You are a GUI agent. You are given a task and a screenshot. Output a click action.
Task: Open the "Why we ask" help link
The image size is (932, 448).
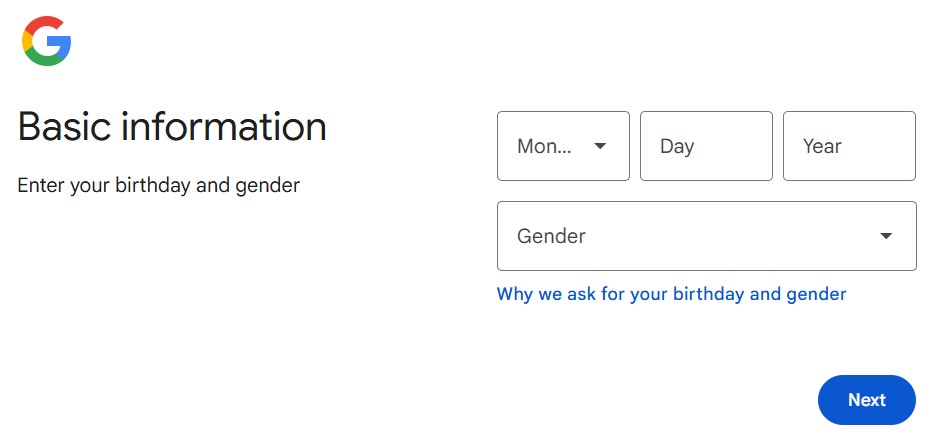(x=671, y=294)
